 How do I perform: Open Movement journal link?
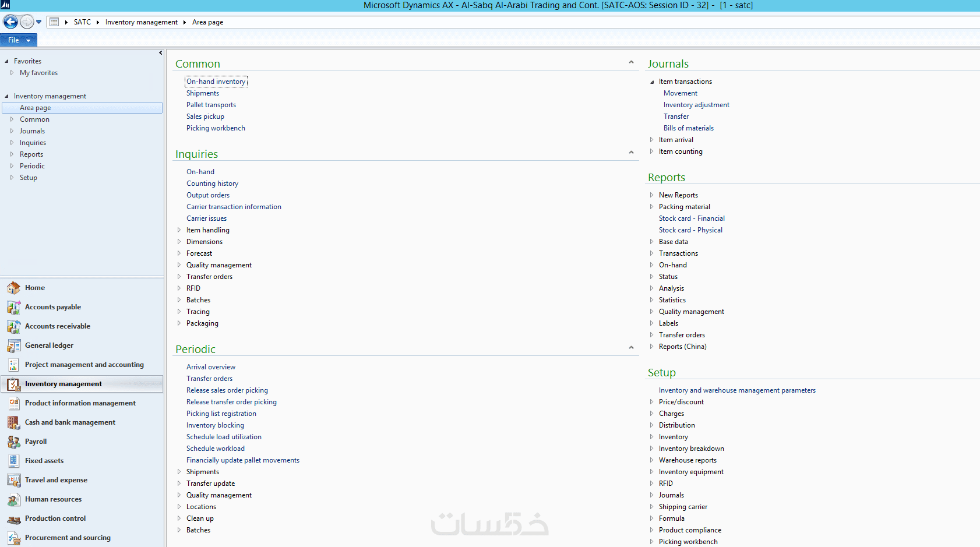[681, 93]
